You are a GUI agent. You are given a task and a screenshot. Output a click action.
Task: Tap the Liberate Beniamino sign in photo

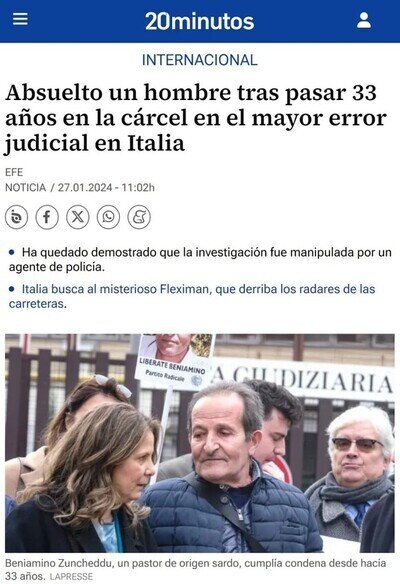pyautogui.click(x=173, y=361)
